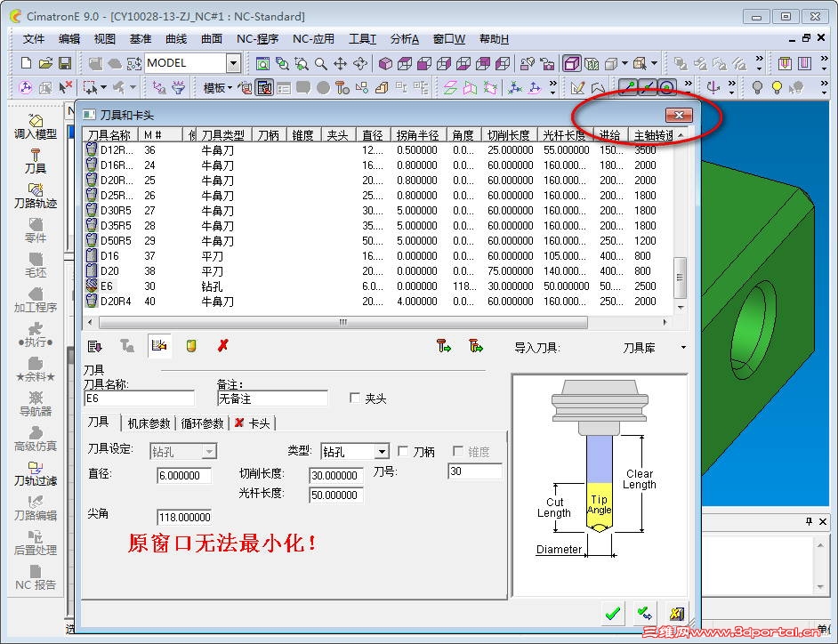Click the 刀具类型 column header

pyautogui.click(x=223, y=135)
